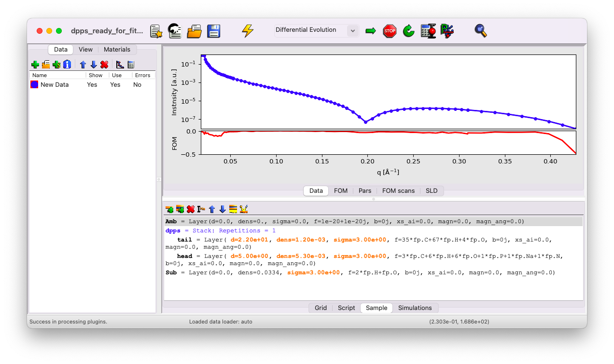The height and width of the screenshot is (364, 614).
Task: Move the data set up in the list
Action: [83, 64]
